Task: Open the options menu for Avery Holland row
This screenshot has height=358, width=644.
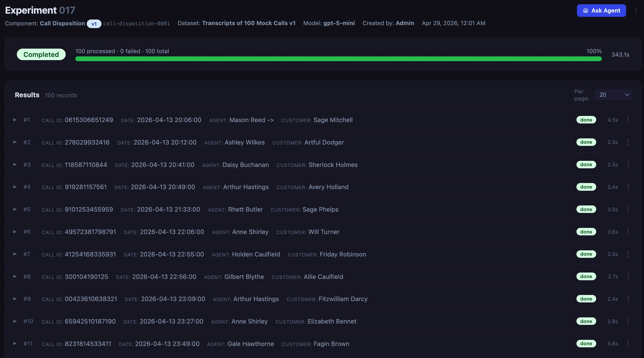Action: coord(628,187)
